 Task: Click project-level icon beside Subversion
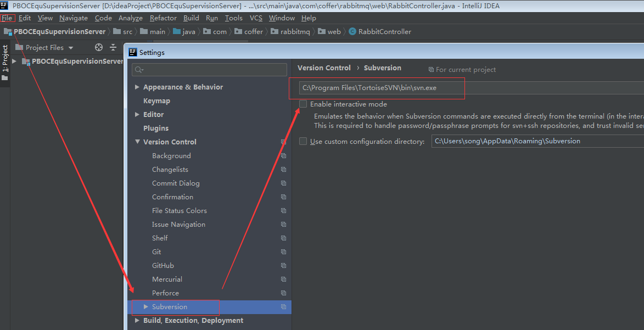pyautogui.click(x=283, y=306)
